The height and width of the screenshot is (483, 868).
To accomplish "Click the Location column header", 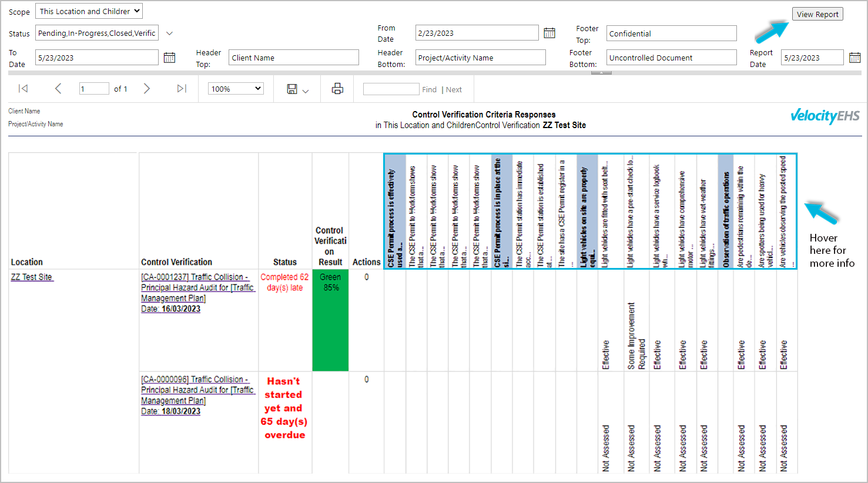I will point(27,262).
